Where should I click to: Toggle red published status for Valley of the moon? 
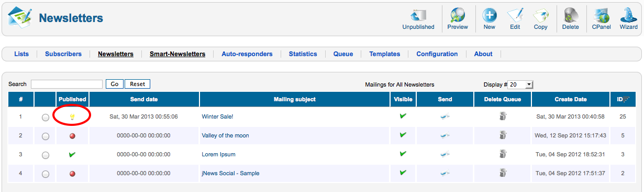[72, 136]
